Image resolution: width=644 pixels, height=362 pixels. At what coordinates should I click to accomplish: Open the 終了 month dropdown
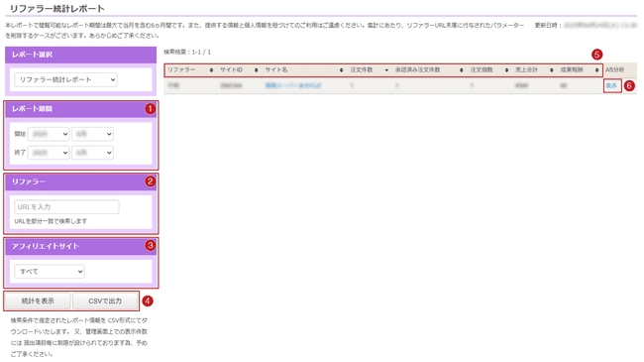pyautogui.click(x=92, y=153)
